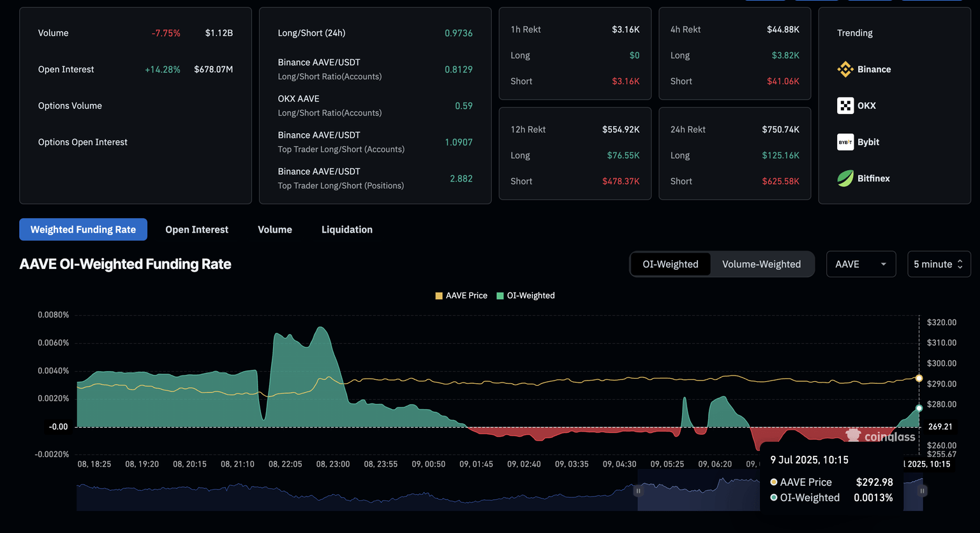Viewport: 980px width, 533px height.
Task: Click the Bitfinex leaf icon
Action: pos(845,179)
